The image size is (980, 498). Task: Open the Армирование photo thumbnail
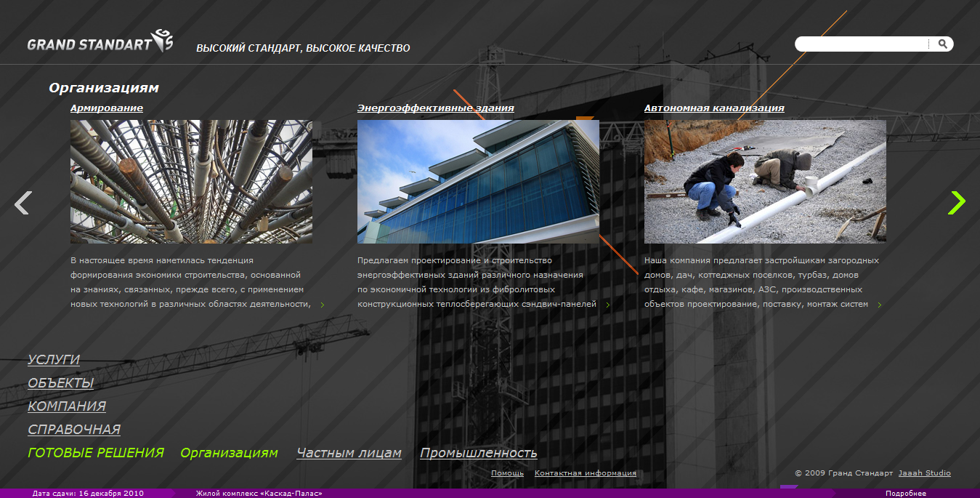pos(191,182)
